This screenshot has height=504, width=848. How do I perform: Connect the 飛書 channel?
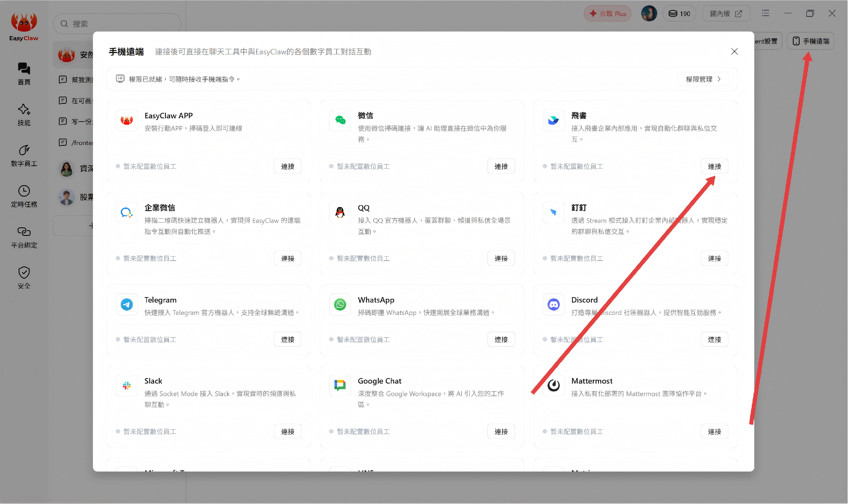pos(714,166)
